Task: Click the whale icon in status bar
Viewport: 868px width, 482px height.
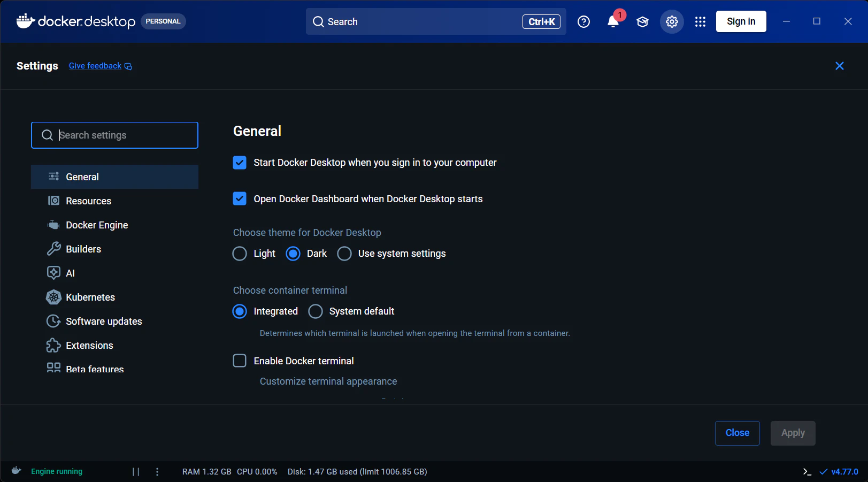Action: 16,471
